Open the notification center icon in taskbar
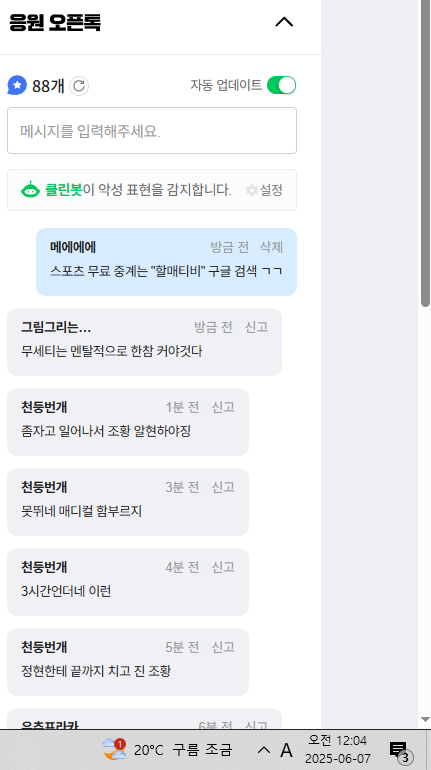Screen dimensions: 431x770 pyautogui.click(x=401, y=751)
